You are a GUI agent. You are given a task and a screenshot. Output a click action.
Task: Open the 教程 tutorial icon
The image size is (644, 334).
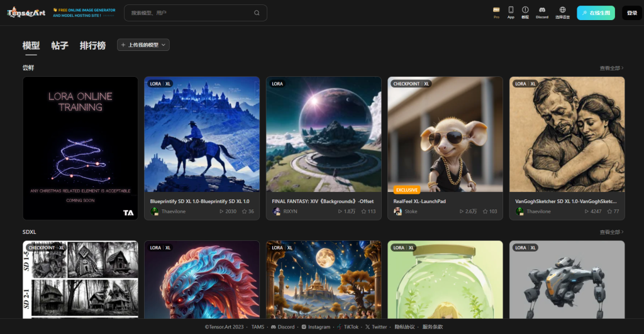pos(525,13)
